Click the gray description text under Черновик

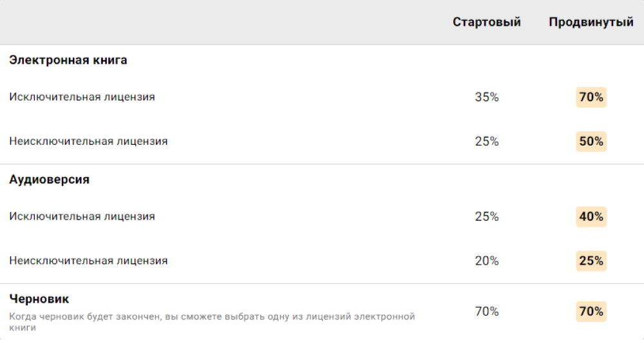(212, 322)
